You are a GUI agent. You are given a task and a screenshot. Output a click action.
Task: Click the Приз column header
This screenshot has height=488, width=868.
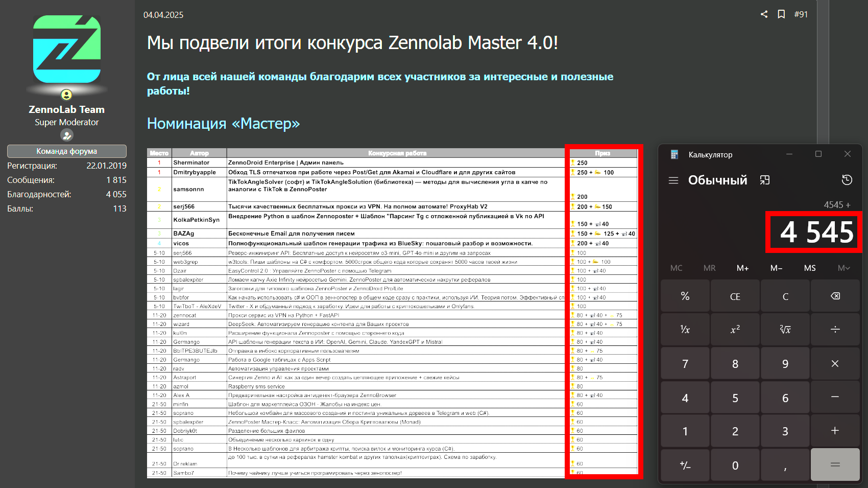tap(602, 153)
